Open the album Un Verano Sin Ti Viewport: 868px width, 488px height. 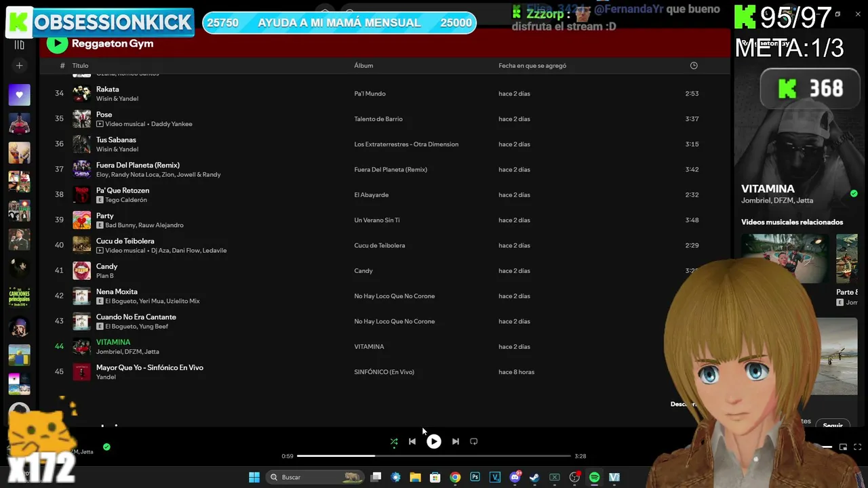pyautogui.click(x=377, y=220)
